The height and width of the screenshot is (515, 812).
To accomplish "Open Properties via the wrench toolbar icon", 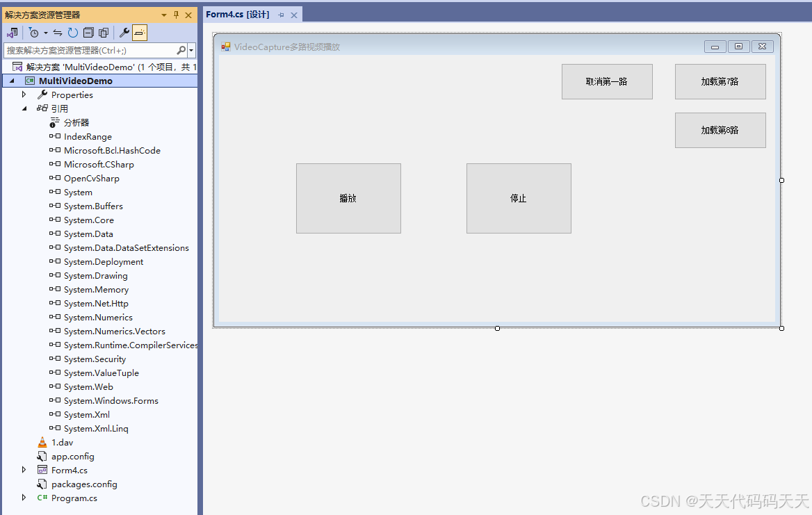I will (124, 33).
